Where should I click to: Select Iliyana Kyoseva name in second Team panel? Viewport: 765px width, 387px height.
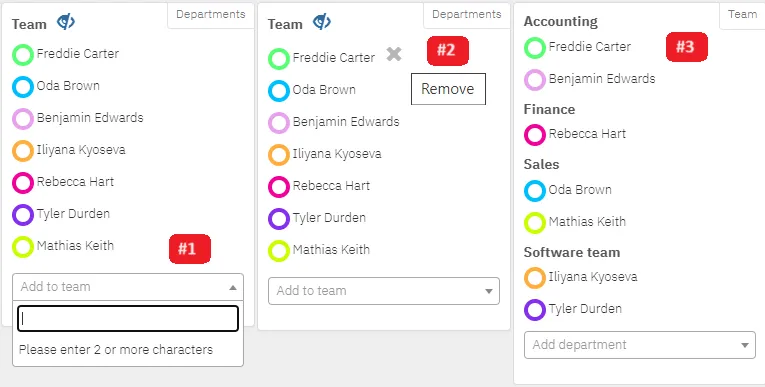[x=337, y=154]
